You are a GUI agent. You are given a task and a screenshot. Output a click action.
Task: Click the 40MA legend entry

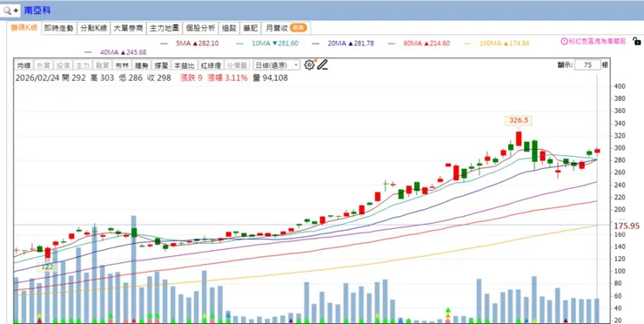pyautogui.click(x=124, y=52)
